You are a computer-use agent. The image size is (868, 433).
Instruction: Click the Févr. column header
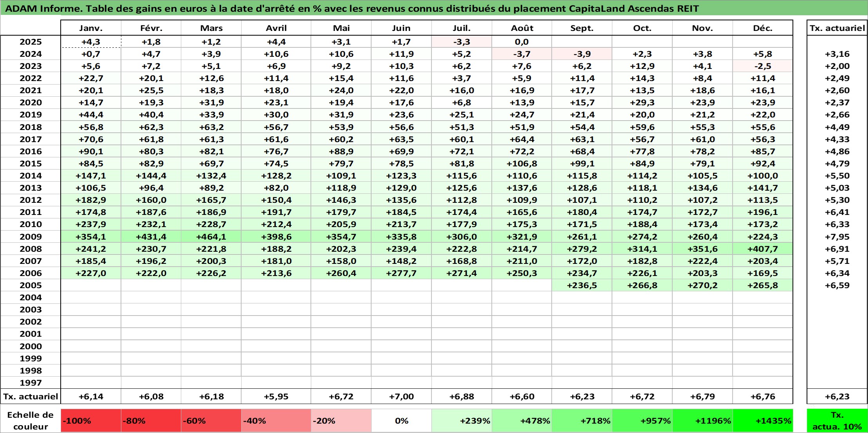pos(151,28)
